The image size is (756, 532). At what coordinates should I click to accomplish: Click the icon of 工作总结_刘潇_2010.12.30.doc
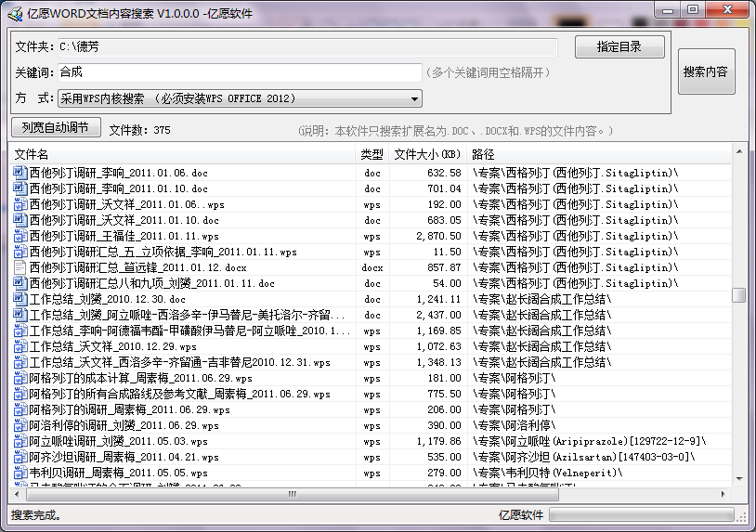pos(20,299)
